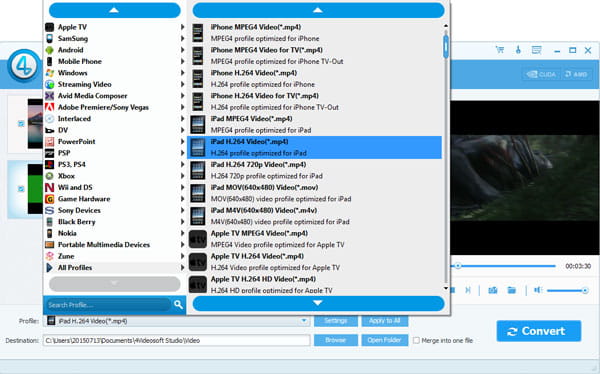Click the Browse button
This screenshot has width=600, height=374.
336,340
